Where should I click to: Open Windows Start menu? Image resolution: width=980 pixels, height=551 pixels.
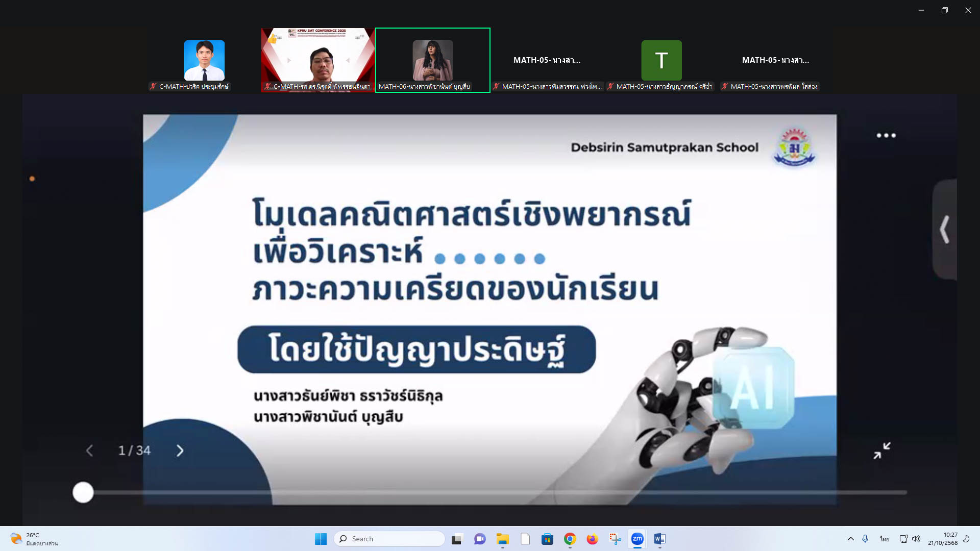coord(321,539)
